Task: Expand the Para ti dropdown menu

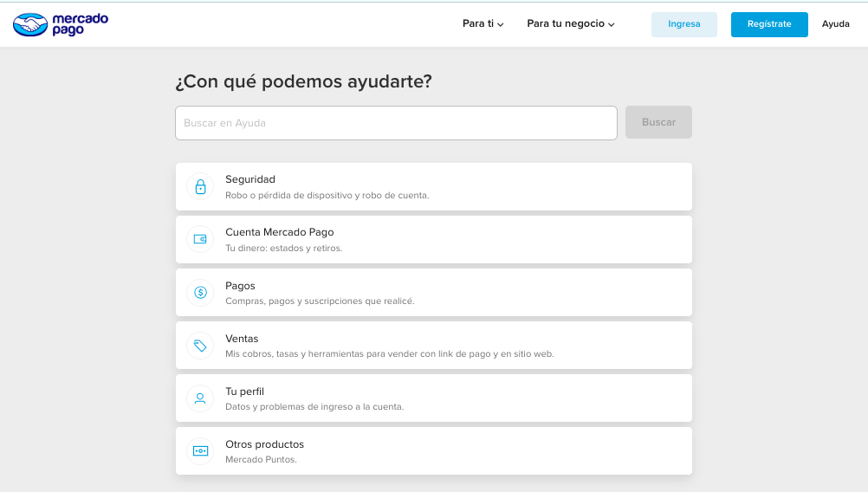Action: pyautogui.click(x=483, y=23)
